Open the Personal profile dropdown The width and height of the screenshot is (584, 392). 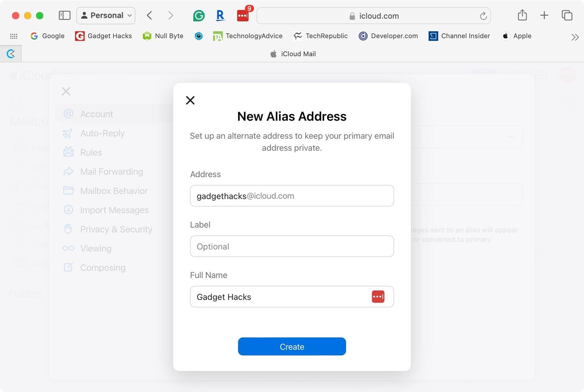tap(105, 15)
